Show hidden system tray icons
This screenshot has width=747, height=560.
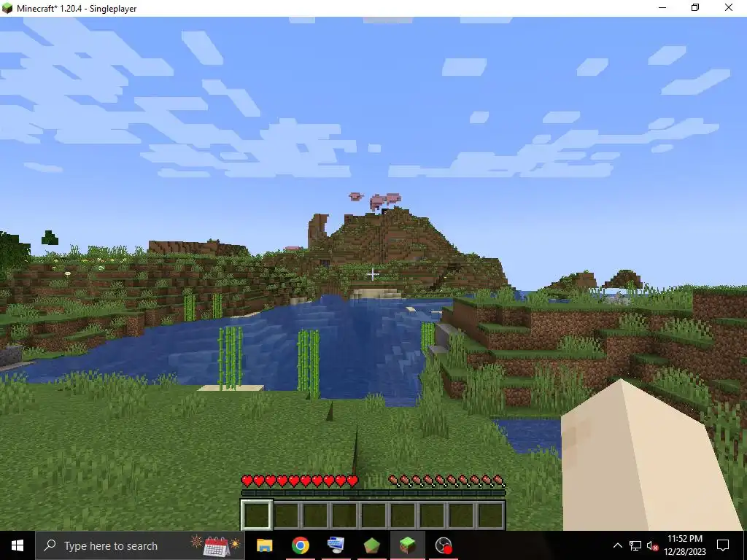pos(617,545)
